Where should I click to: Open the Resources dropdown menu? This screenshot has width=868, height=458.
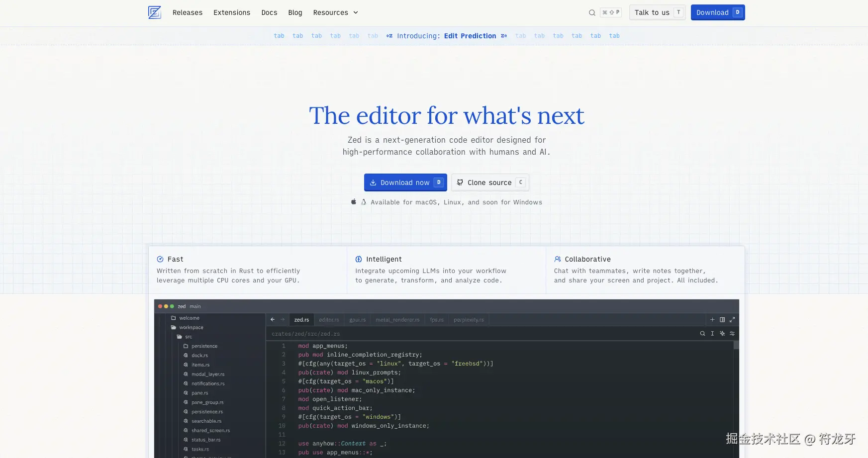(336, 13)
